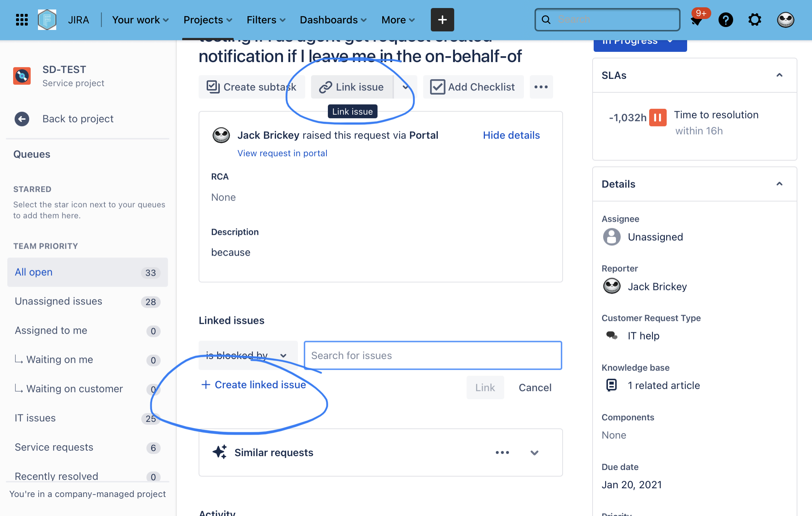
Task: Click Create linked issue link
Action: pos(254,385)
